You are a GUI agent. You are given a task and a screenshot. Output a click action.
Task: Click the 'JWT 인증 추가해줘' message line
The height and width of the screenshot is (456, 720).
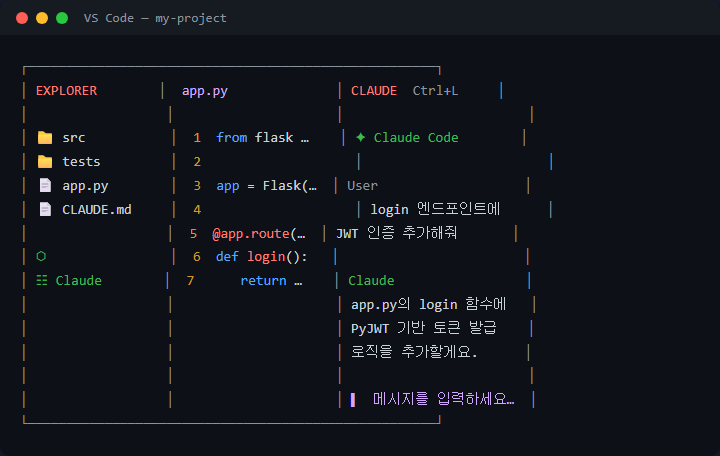[396, 233]
